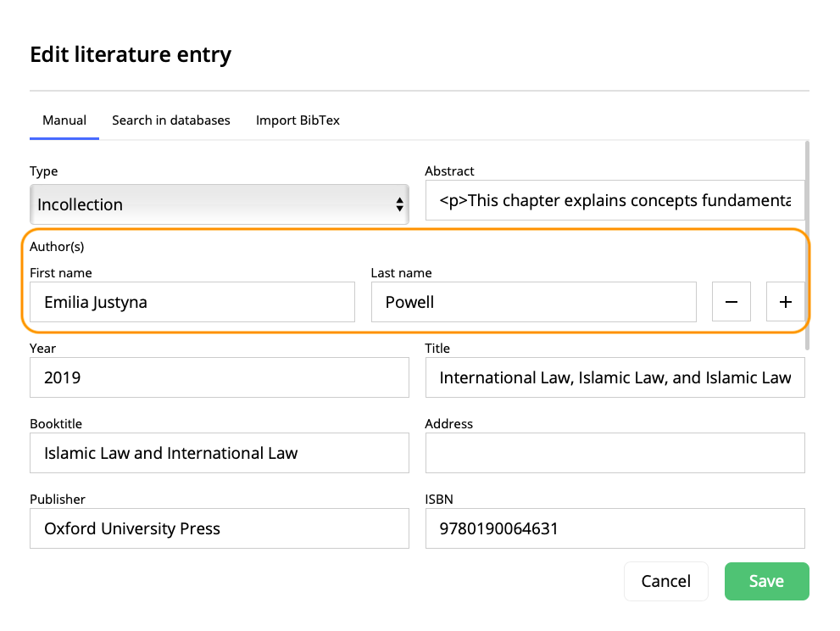Remove author with the minus button

732,302
